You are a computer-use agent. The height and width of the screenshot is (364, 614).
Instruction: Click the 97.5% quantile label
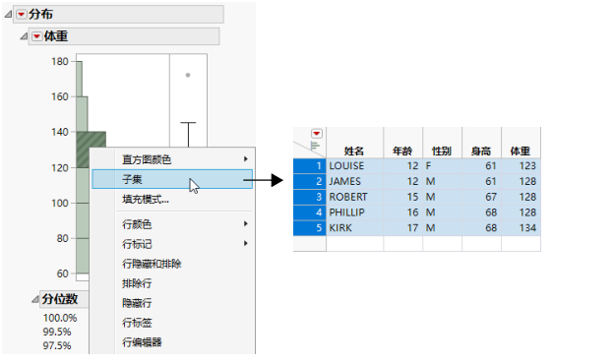57,345
